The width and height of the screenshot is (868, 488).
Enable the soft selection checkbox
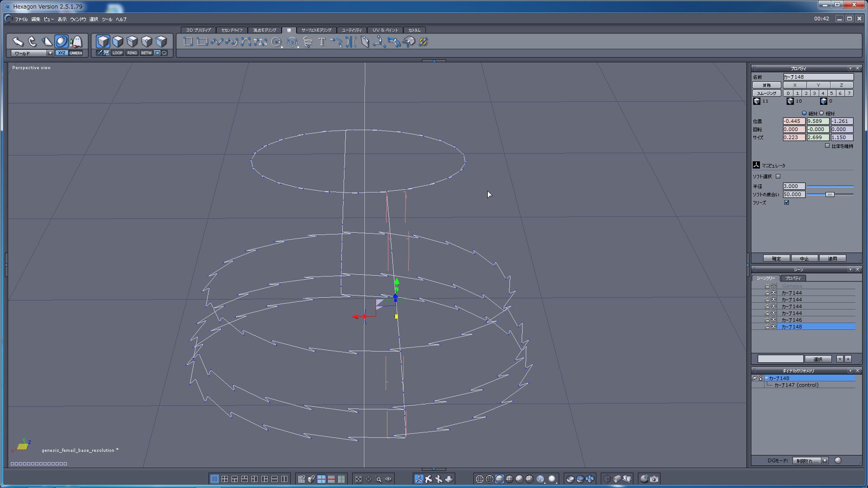point(778,176)
